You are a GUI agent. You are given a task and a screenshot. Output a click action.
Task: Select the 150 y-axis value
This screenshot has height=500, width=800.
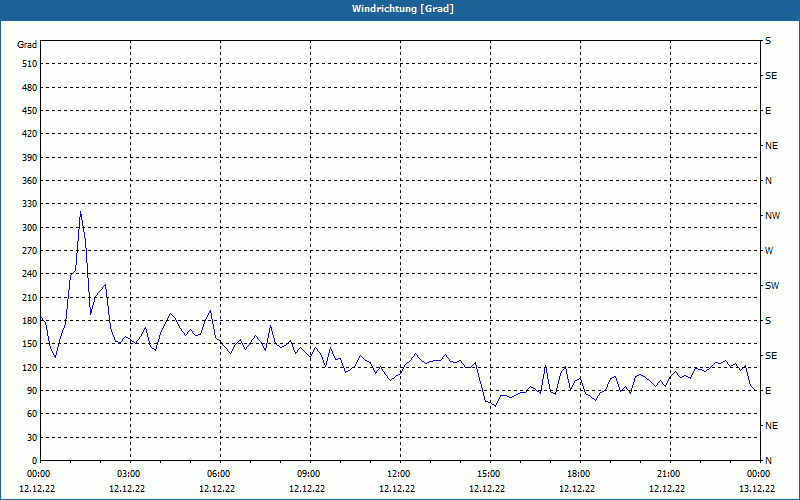[x=30, y=344]
